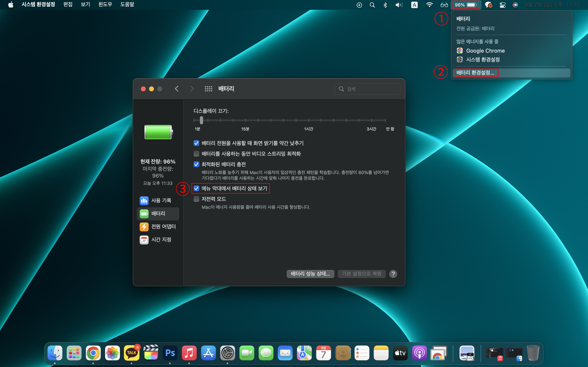Click the Wi-Fi status icon

[x=429, y=5]
